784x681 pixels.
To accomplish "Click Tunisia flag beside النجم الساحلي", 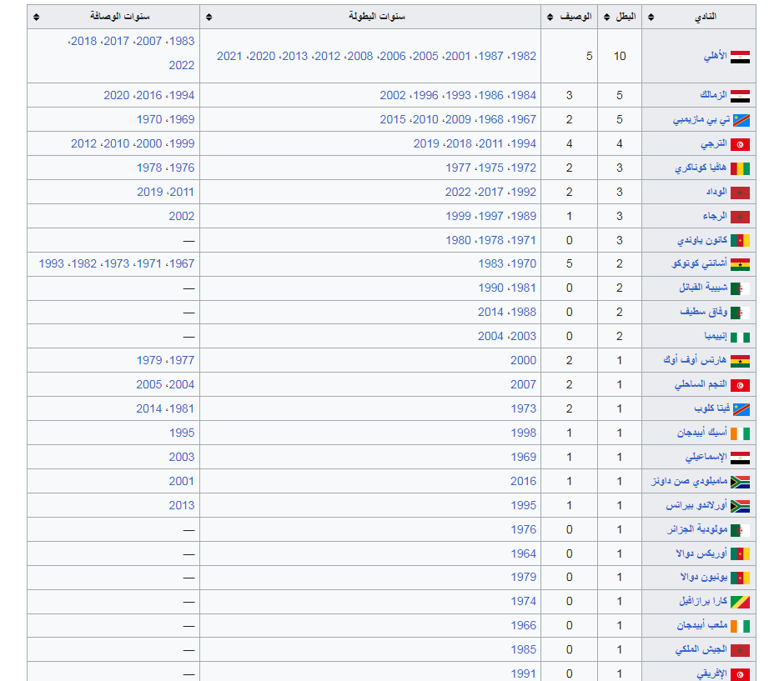I will 740,386.
